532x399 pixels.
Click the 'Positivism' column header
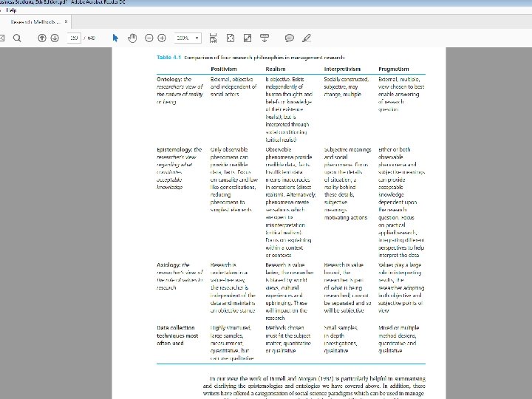224,69
